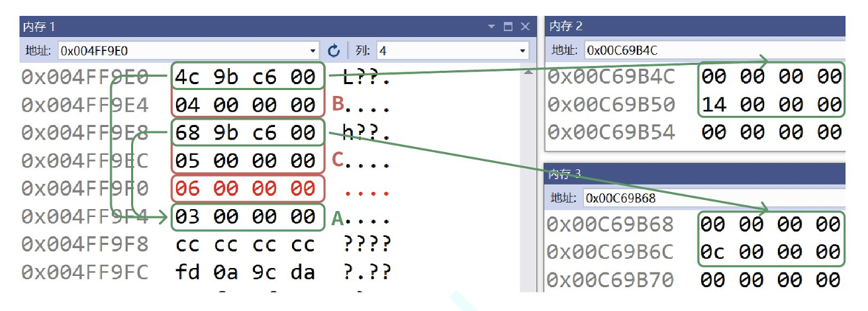The image size is (868, 311).
Task: Click bytes fd 0a 9c da
Action: tap(246, 272)
